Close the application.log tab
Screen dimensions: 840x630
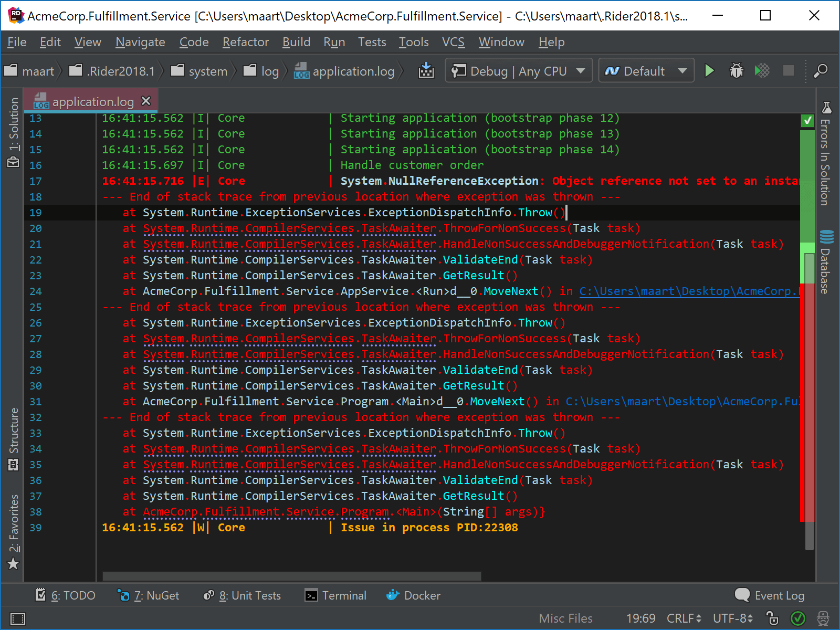point(146,101)
